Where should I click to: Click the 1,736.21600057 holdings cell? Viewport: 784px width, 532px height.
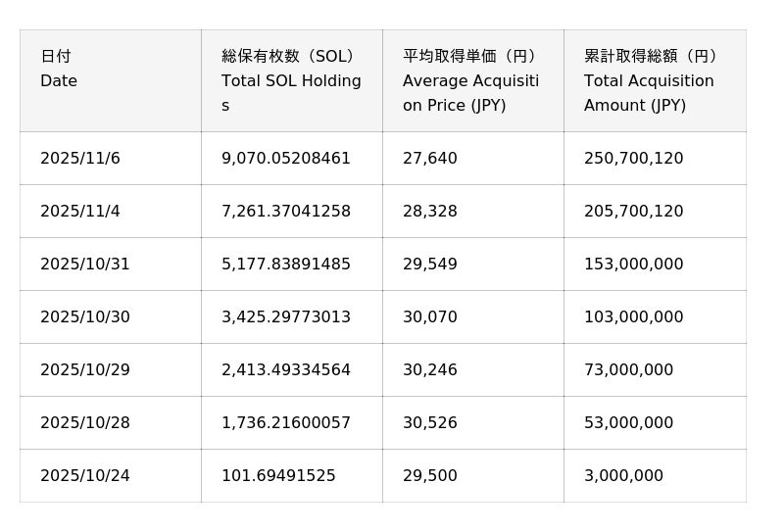point(286,423)
